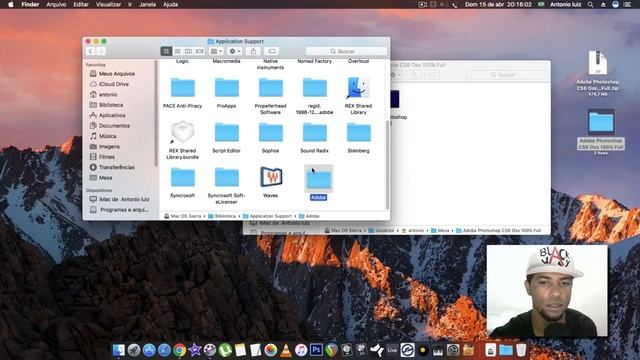Open iTunes from the Dock
Image resolution: width=640 pixels, height=360 pixels.
click(301, 350)
